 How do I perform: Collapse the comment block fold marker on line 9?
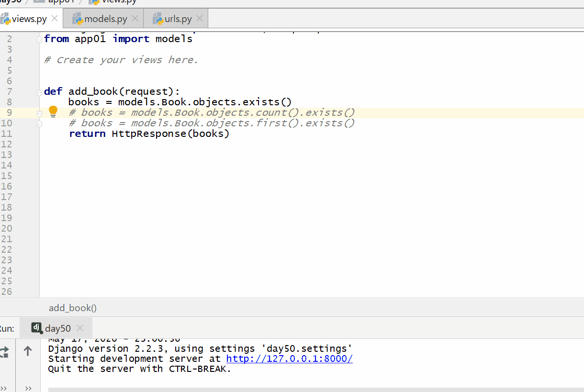pyautogui.click(x=40, y=113)
